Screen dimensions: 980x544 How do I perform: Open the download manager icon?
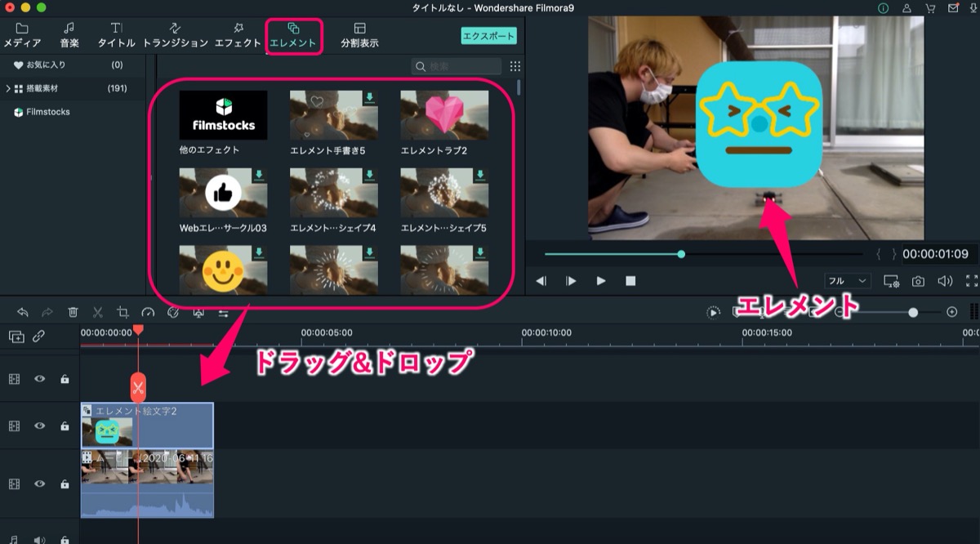click(973, 7)
